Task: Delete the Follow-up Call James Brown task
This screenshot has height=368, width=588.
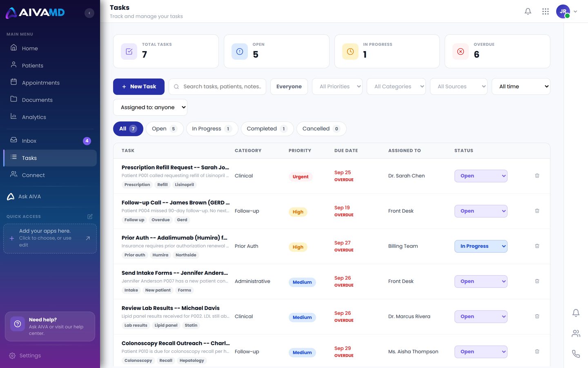Action: [537, 211]
